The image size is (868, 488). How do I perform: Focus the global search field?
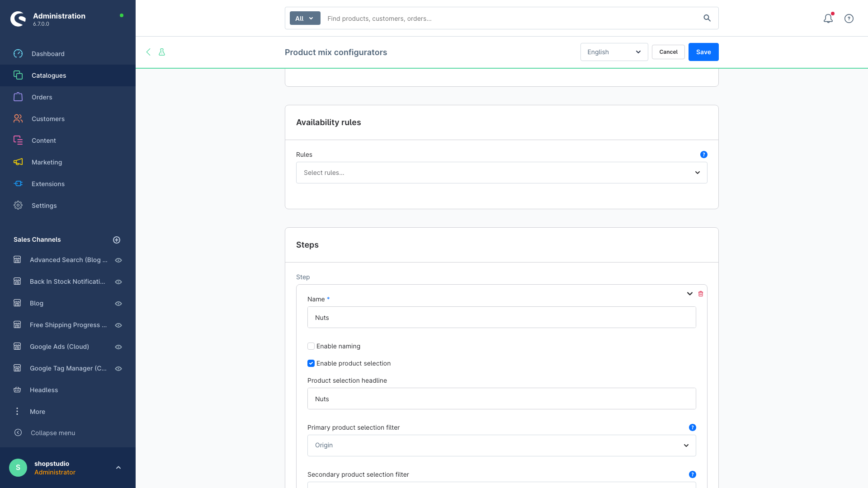click(x=511, y=19)
